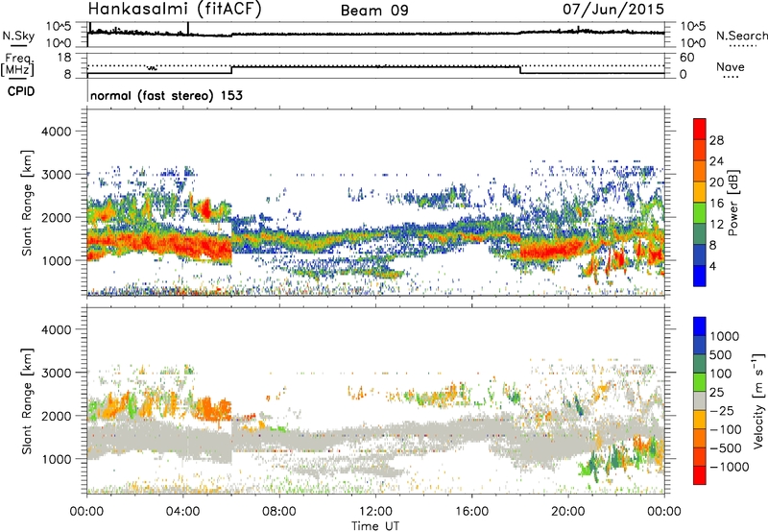
Task: Click 'normal (fast stereo) 153' mode text
Action: [166, 95]
